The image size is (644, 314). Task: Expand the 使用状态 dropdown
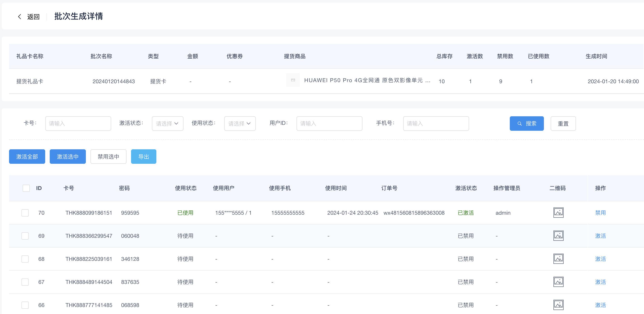coord(240,123)
